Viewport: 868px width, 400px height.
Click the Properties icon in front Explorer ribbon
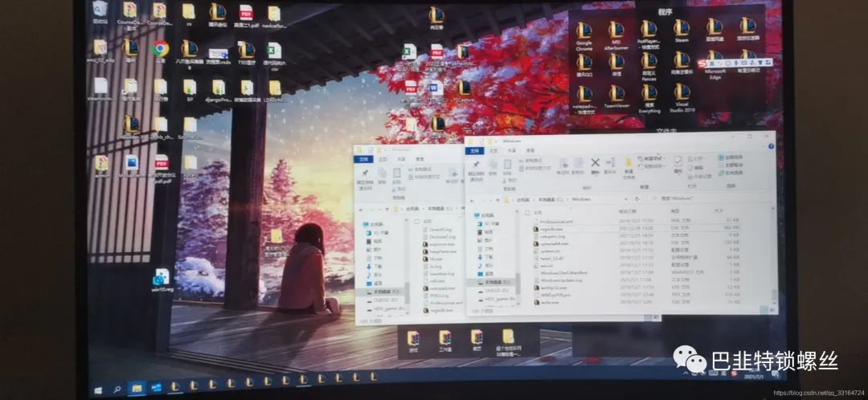(x=678, y=165)
